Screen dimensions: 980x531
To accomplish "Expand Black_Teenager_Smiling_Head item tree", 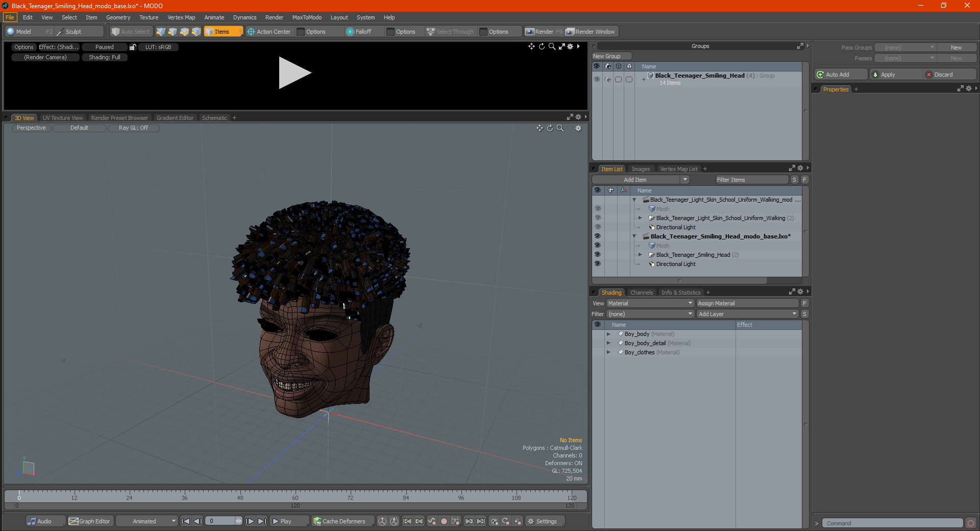I will [x=640, y=255].
